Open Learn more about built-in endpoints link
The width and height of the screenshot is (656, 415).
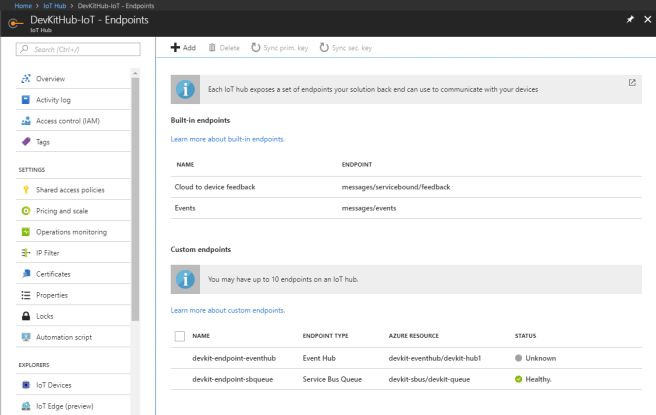click(227, 139)
